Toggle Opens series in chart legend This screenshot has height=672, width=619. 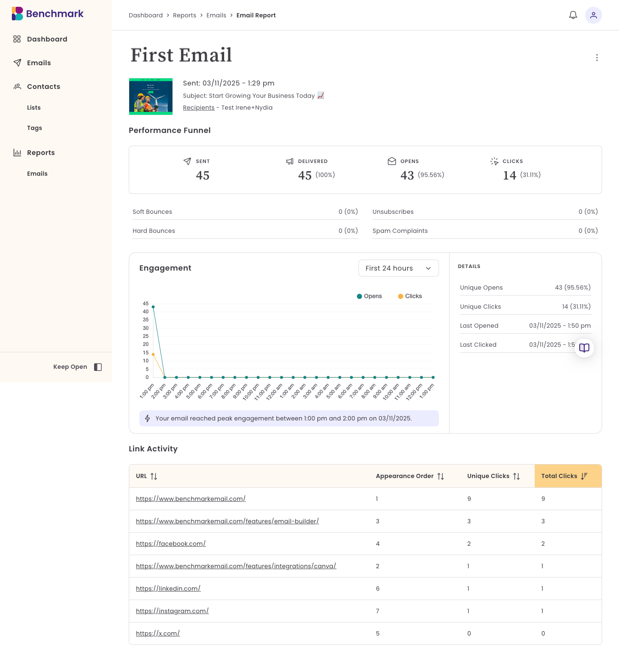pos(369,296)
